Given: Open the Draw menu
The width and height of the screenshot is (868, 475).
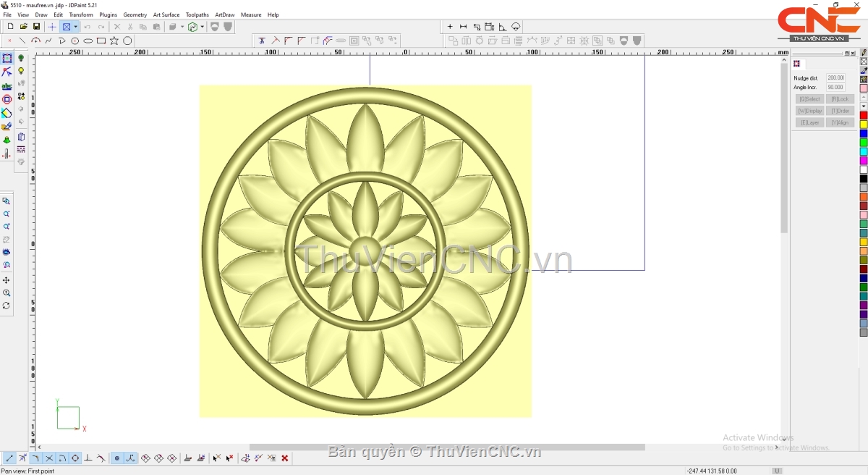Looking at the screenshot, I should tap(41, 14).
